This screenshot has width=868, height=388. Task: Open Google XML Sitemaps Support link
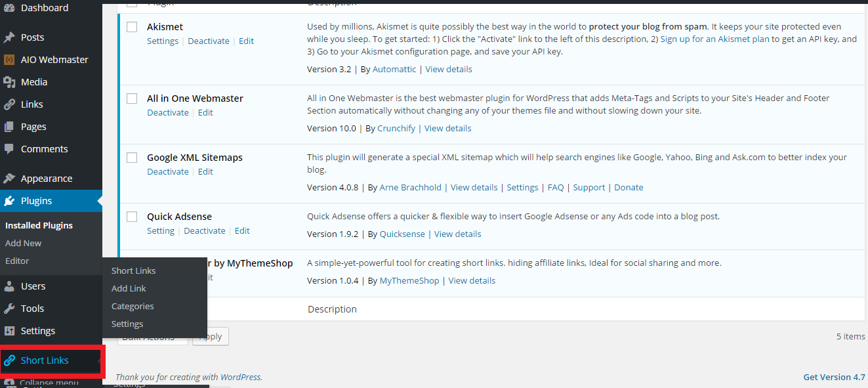589,187
